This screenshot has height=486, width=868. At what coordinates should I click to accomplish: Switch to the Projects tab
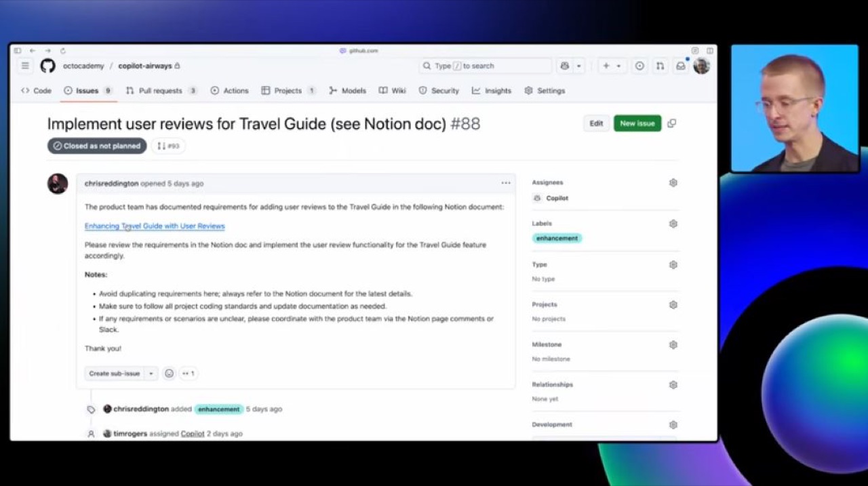click(x=288, y=90)
